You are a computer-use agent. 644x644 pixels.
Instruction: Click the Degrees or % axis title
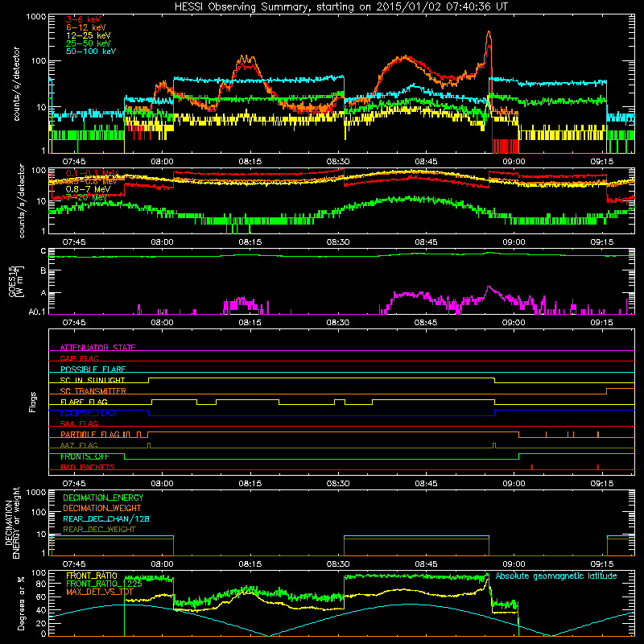point(21,603)
